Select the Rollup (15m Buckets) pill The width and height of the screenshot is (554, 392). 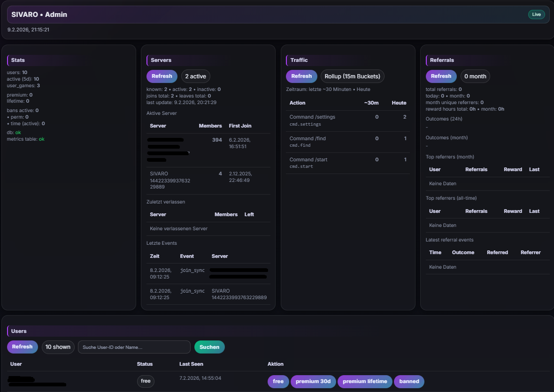[x=353, y=76]
